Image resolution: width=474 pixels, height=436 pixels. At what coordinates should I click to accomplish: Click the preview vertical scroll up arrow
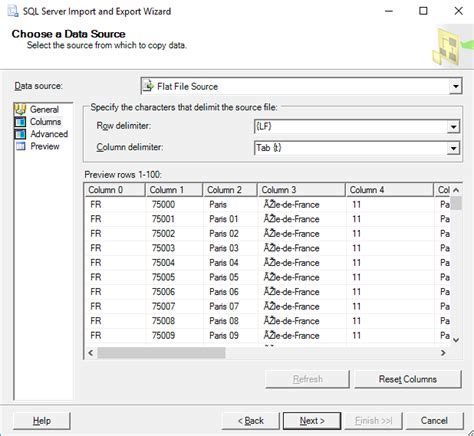[456, 190]
